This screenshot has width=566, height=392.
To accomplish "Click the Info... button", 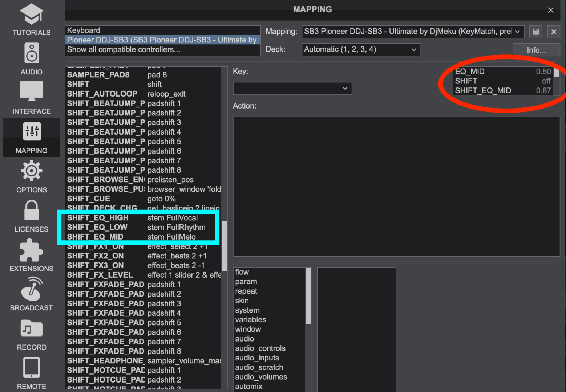I will pos(536,50).
